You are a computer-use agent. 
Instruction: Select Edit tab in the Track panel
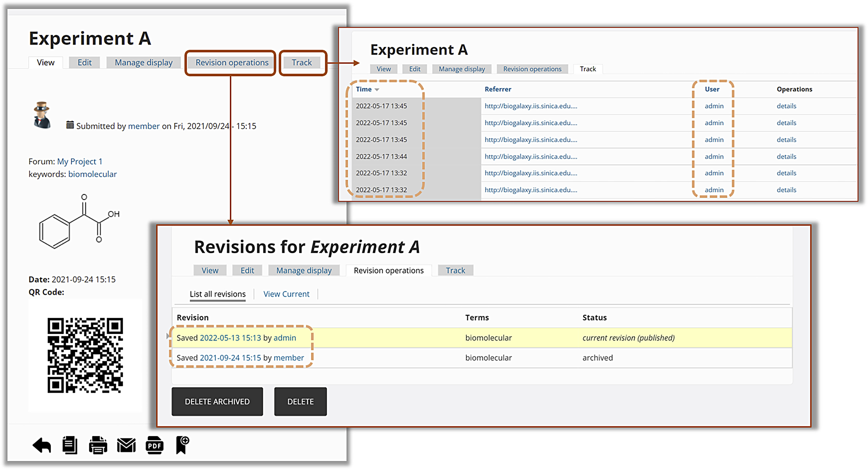pos(415,69)
